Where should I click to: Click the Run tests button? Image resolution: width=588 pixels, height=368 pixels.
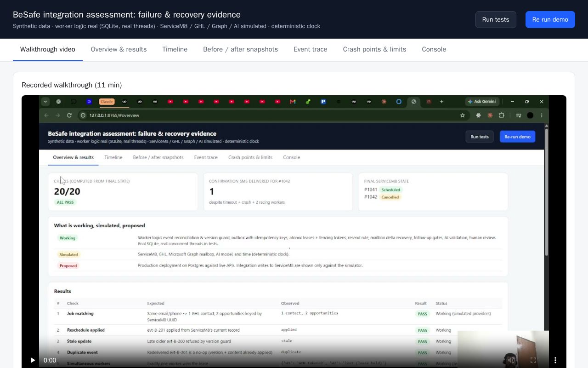(496, 19)
